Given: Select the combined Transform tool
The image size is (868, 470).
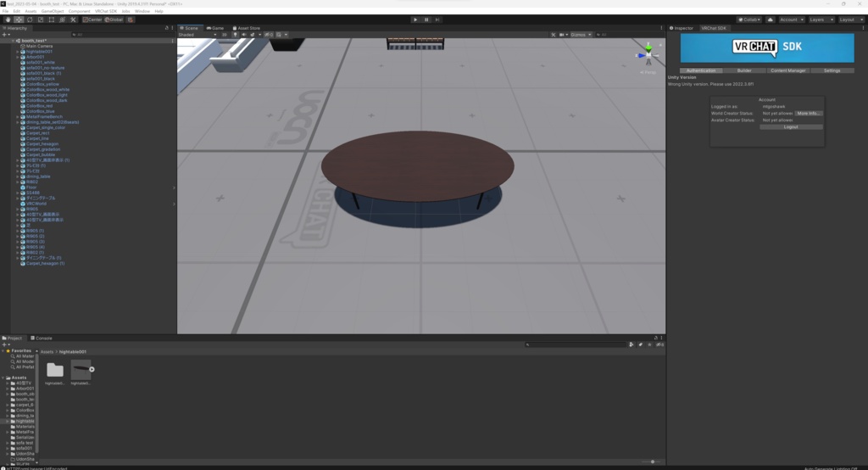Looking at the screenshot, I should pyautogui.click(x=62, y=20).
